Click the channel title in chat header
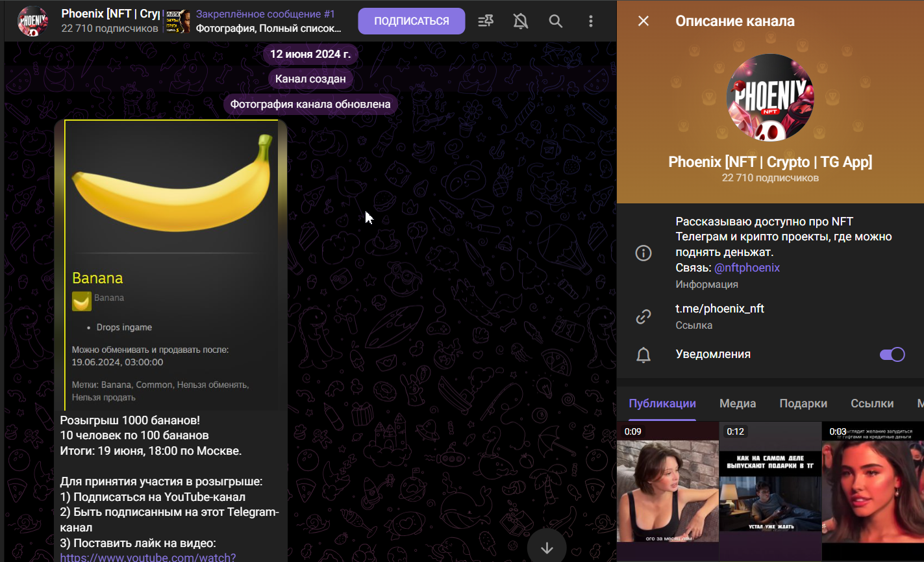 pos(110,14)
